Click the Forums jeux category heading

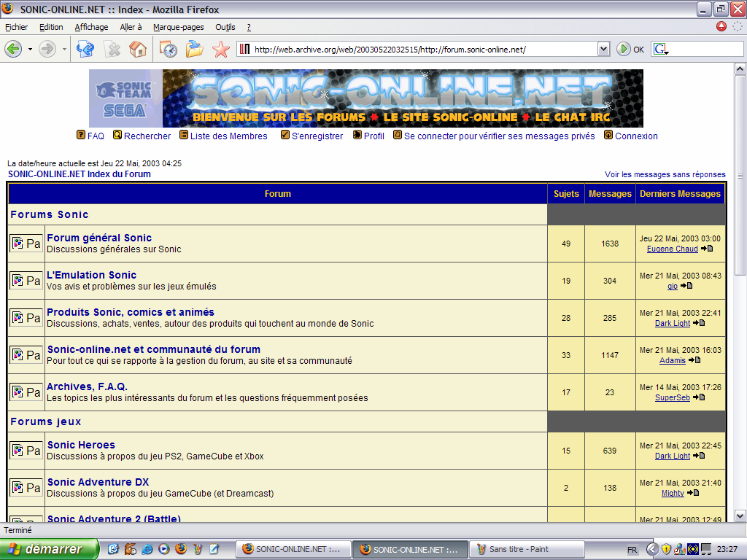[46, 421]
